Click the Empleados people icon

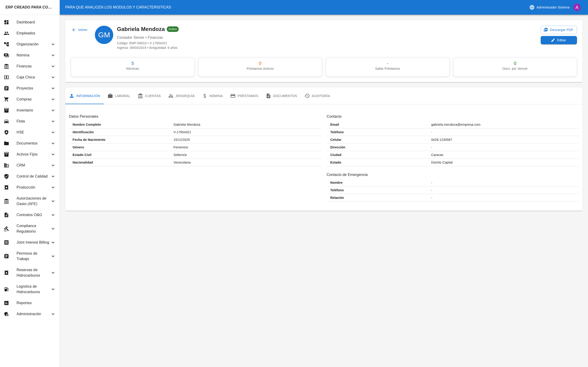click(x=7, y=33)
